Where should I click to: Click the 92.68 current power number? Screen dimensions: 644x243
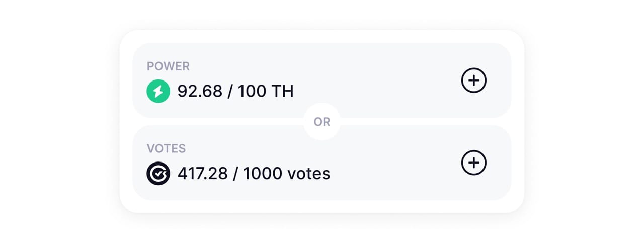200,91
